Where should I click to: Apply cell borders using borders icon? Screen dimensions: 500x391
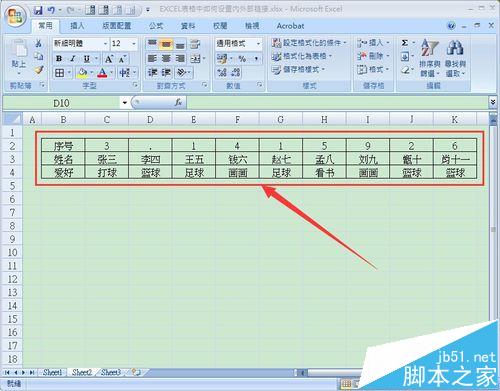click(59, 73)
